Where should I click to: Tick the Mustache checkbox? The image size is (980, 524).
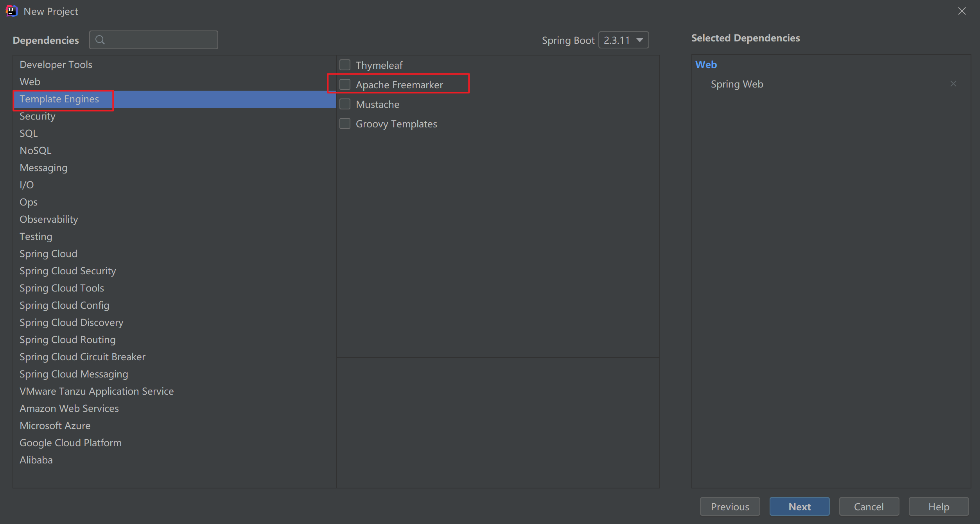(x=345, y=104)
